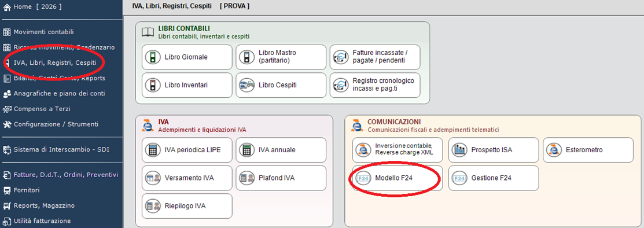Open Registro cronologico incassi icon
644x228 pixels.
point(341,86)
